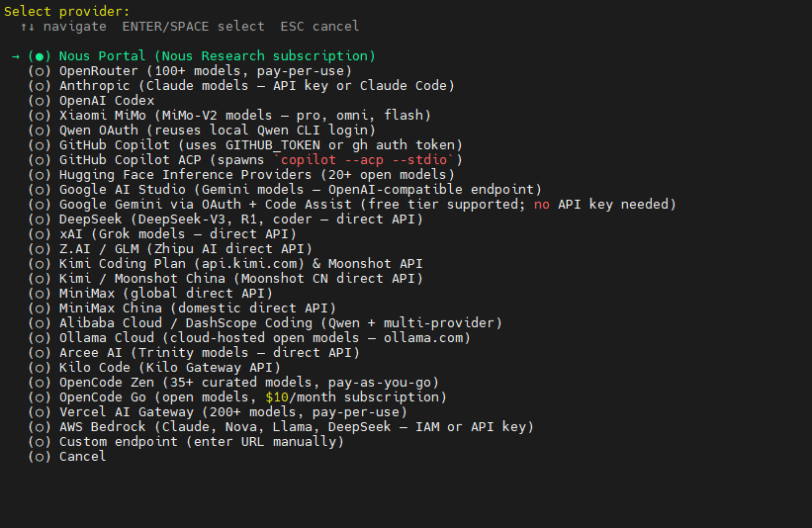Select Hugging Face Inference Providers entry

(x=241, y=175)
